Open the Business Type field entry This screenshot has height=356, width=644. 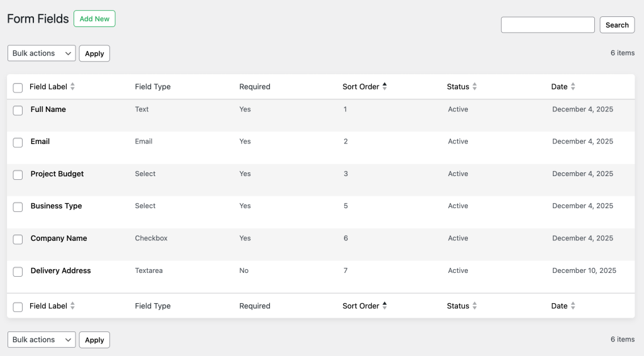point(56,206)
